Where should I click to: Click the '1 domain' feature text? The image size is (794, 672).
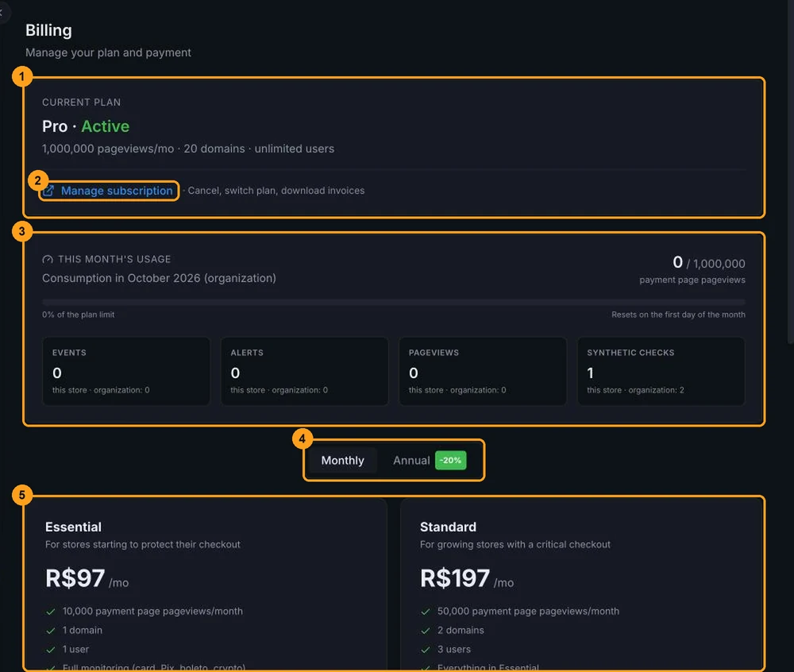pos(83,631)
